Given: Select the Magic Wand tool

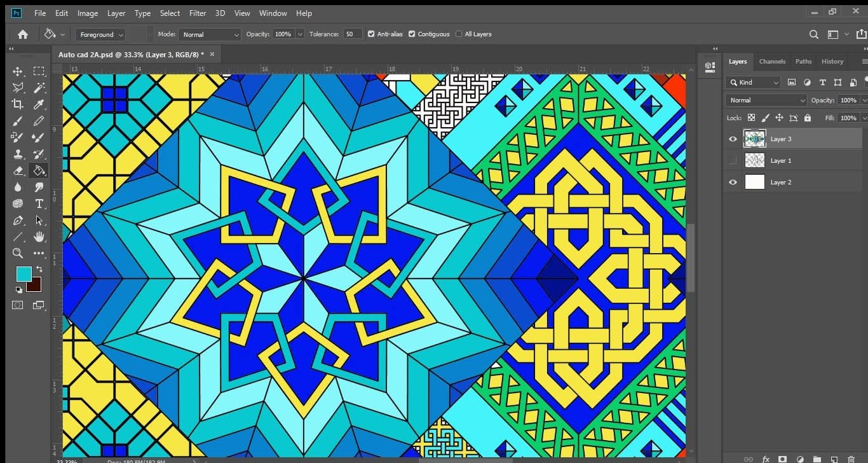Looking at the screenshot, I should 39,88.
